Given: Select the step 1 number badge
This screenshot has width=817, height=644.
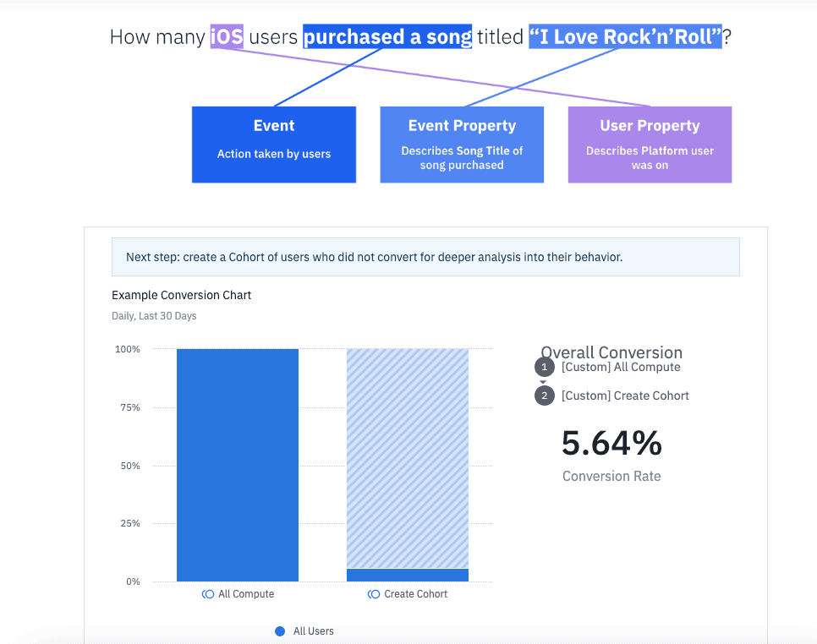Looking at the screenshot, I should pos(545,368).
